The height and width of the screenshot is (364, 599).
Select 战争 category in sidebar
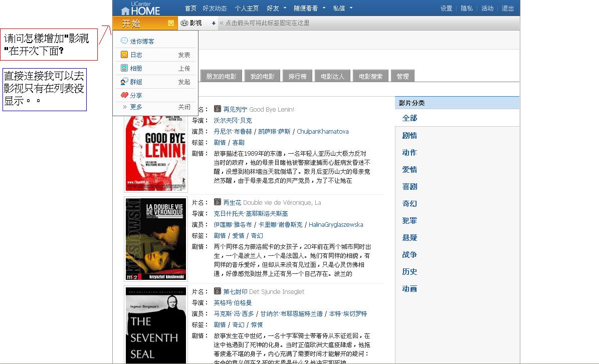pyautogui.click(x=410, y=254)
